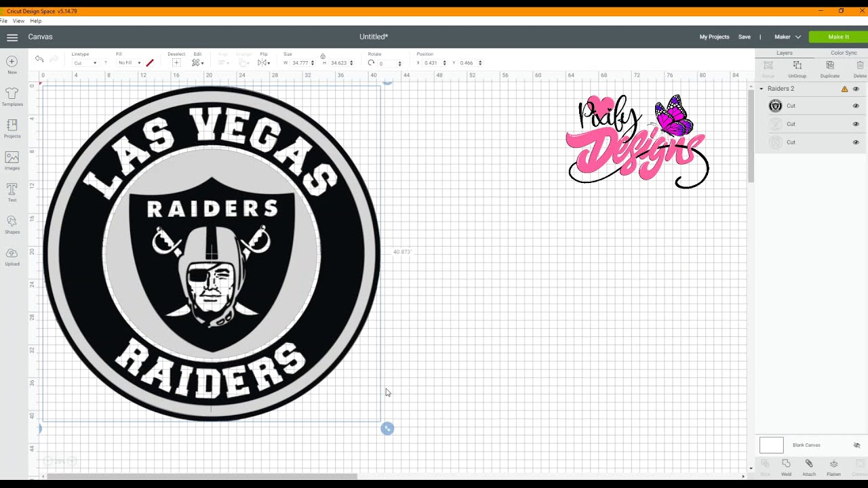This screenshot has height=488, width=868.
Task: Create a New project from the sidebar
Action: tap(12, 65)
